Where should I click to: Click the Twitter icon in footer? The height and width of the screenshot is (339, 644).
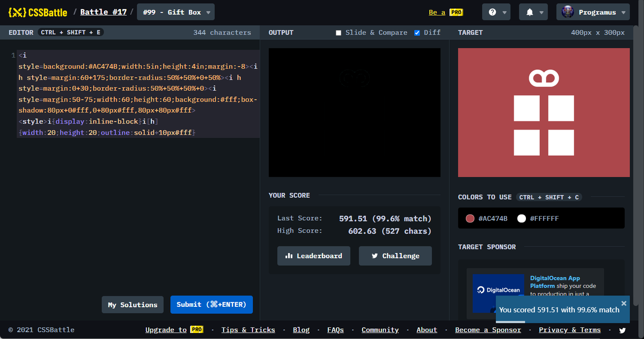622,330
